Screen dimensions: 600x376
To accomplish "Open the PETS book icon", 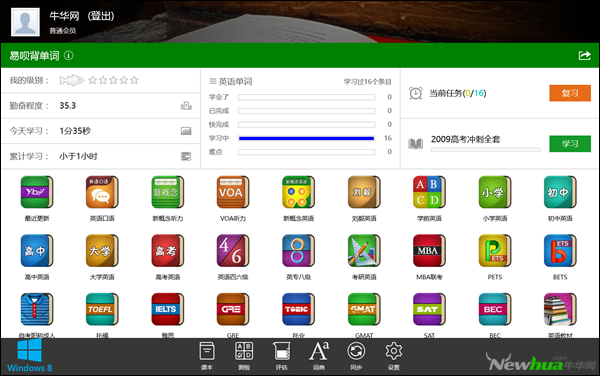I will (495, 251).
